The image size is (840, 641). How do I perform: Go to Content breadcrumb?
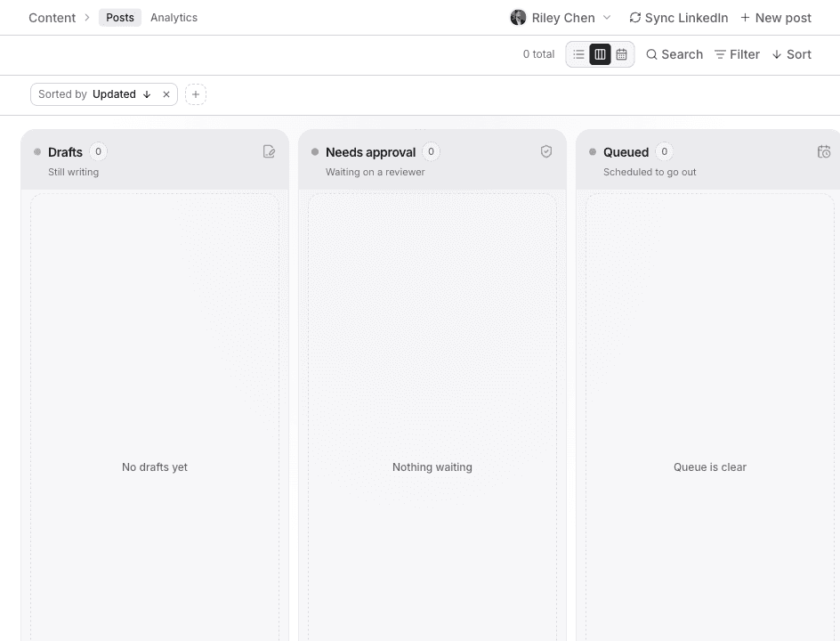click(52, 18)
